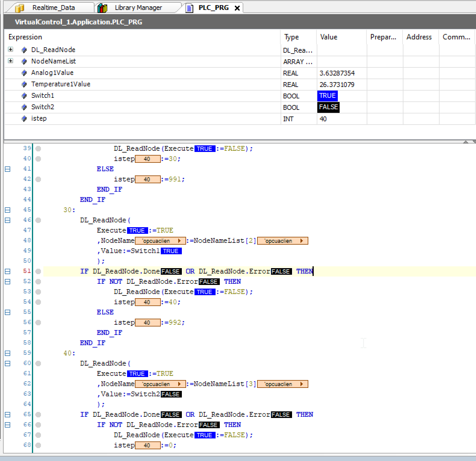Click the variable icon next to istep
The image size is (476, 461).
click(x=24, y=119)
